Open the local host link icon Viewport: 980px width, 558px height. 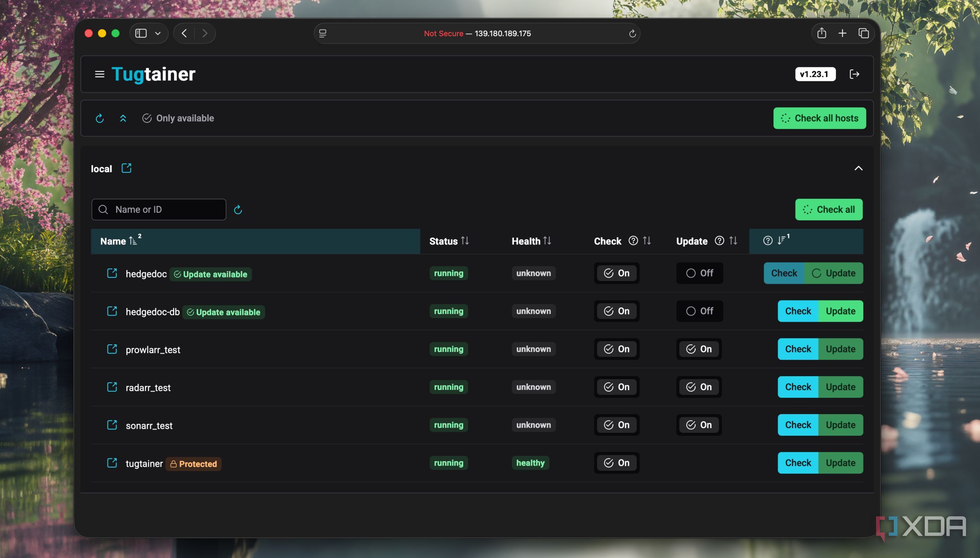[x=126, y=168]
